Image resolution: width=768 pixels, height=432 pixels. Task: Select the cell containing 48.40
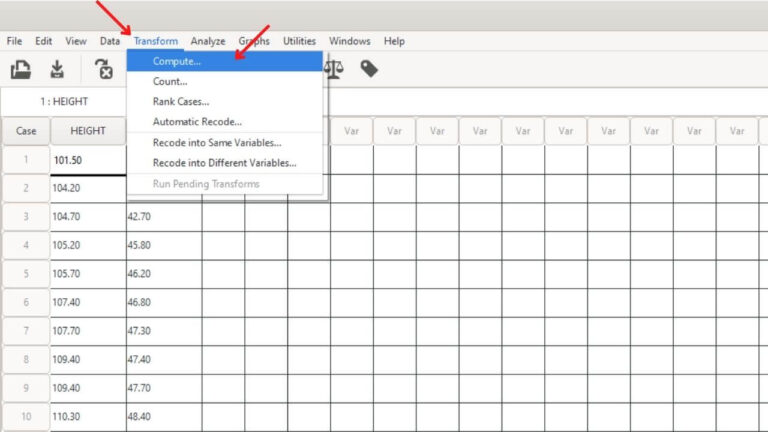point(164,416)
